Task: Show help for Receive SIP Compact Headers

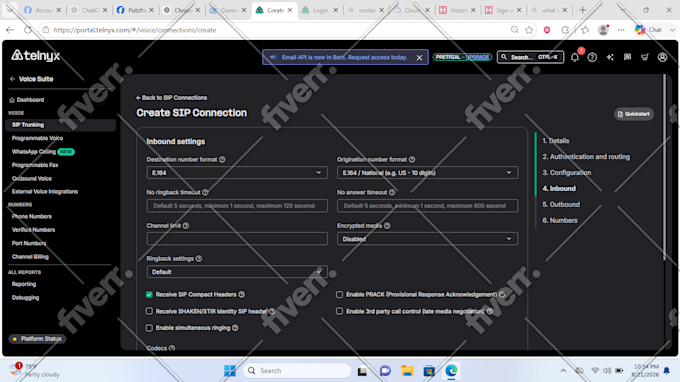Action: point(242,294)
